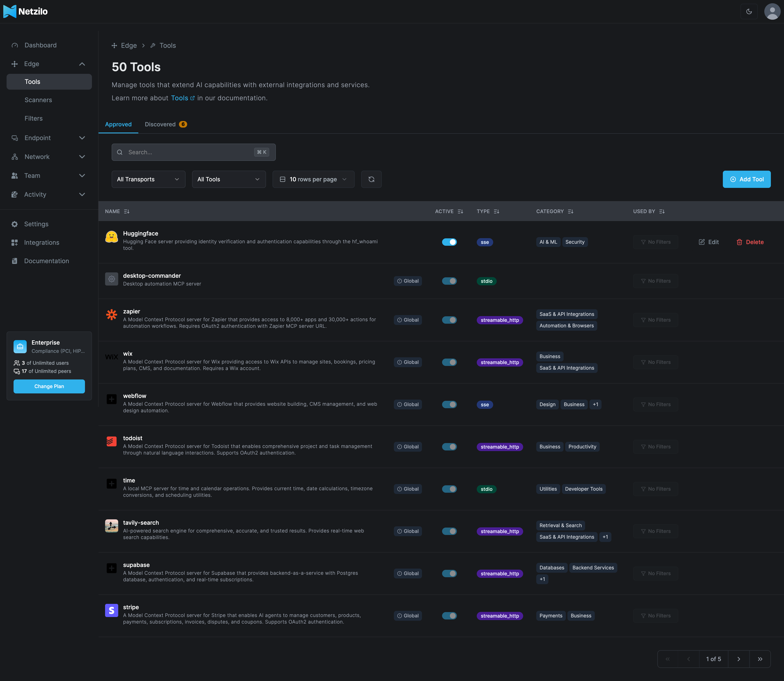Disable the Huggingface tool toggle
This screenshot has width=784, height=681.
[x=449, y=242]
